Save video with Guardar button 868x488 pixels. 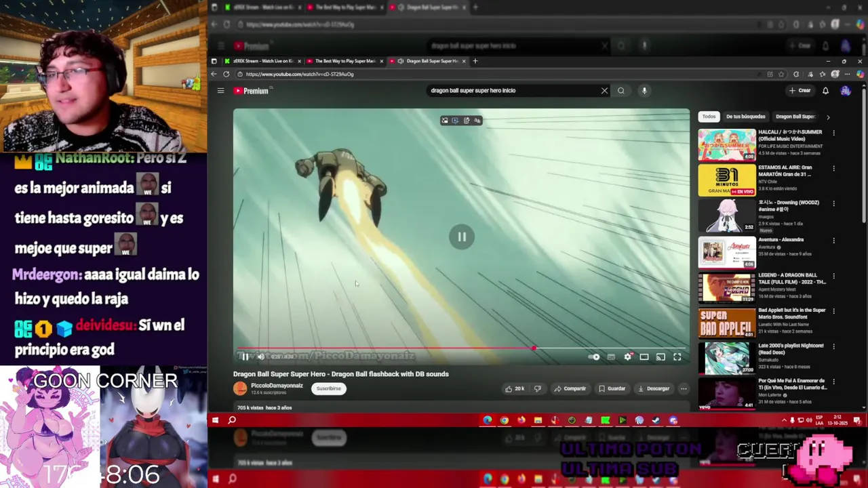click(612, 389)
